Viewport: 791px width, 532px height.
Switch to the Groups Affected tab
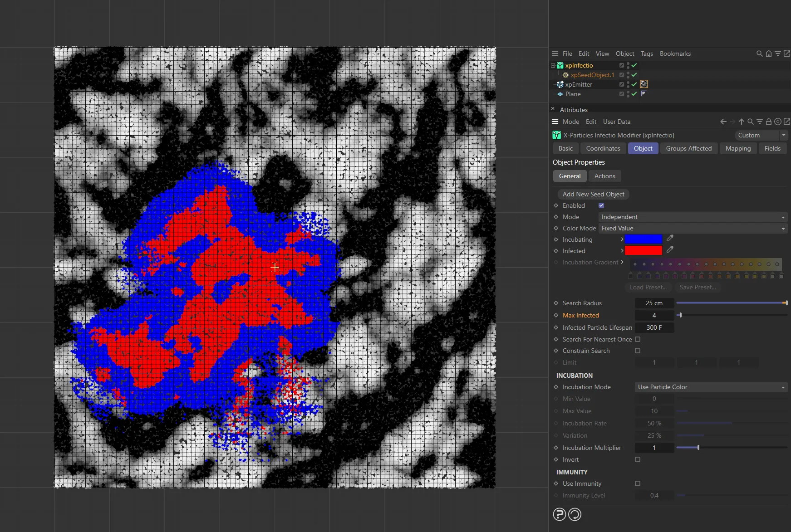688,148
